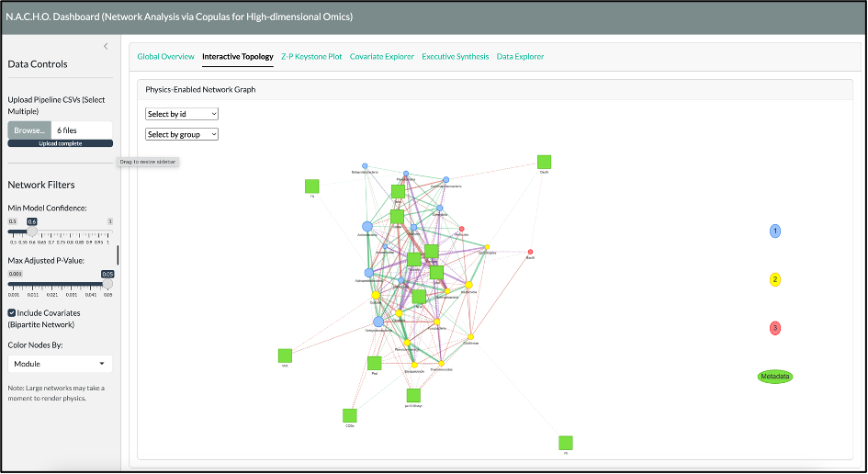Open the Select by group dropdown
868x474 pixels.
pos(182,134)
